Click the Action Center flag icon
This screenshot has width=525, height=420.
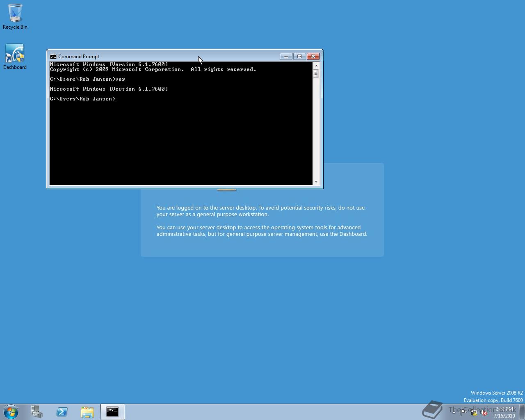[463, 412]
